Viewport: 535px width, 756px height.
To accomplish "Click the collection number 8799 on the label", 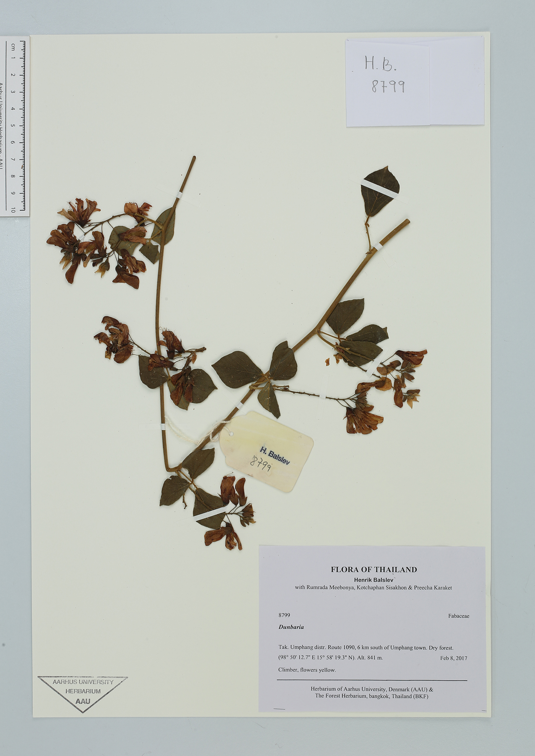I will (x=284, y=615).
